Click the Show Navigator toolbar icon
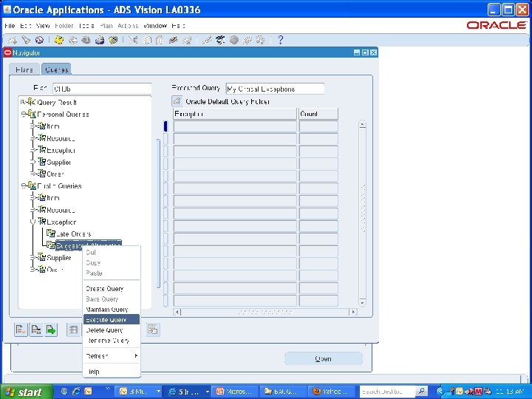Viewport: 532px width, 399px height. [39, 40]
